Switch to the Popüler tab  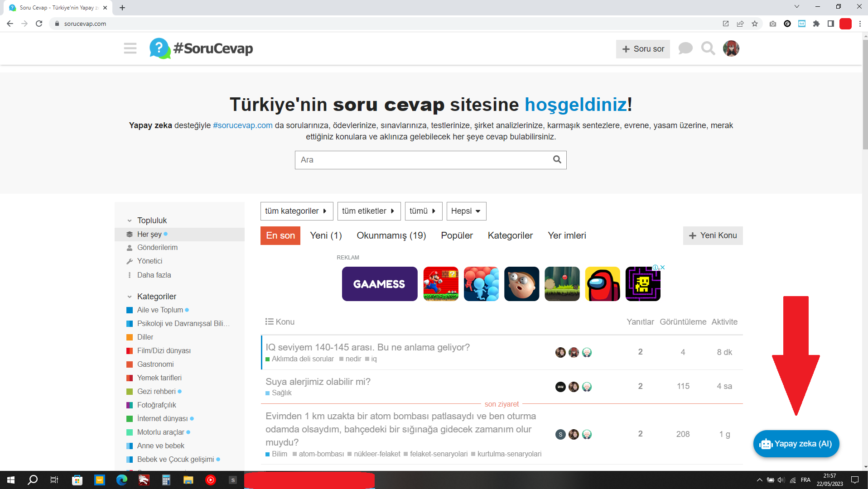click(x=457, y=235)
